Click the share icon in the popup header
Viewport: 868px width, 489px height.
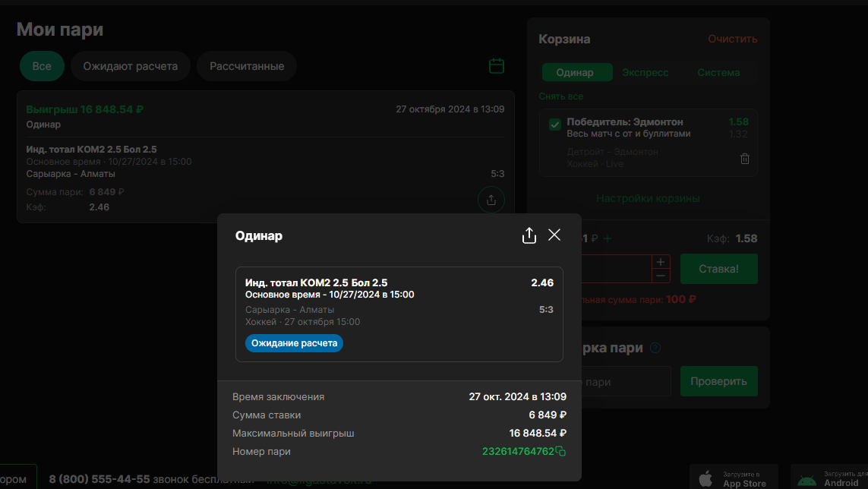(529, 235)
